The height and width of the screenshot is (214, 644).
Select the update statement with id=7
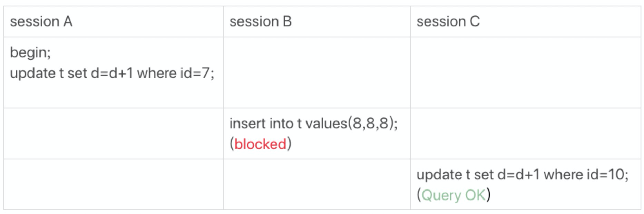tap(112, 73)
